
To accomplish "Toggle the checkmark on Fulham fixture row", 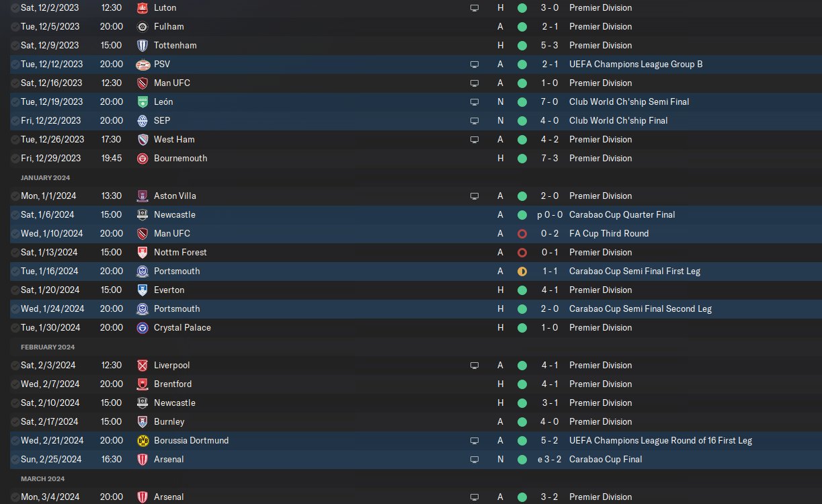I will point(15,27).
